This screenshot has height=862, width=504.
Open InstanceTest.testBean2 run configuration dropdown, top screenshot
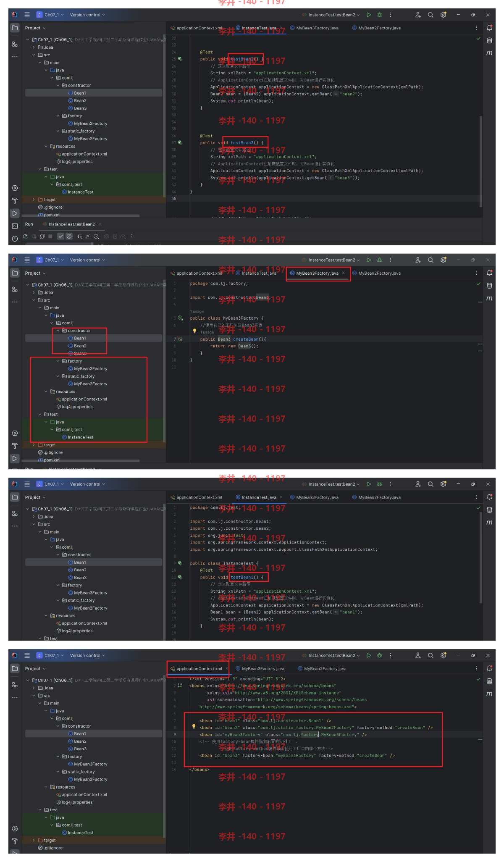click(x=331, y=15)
